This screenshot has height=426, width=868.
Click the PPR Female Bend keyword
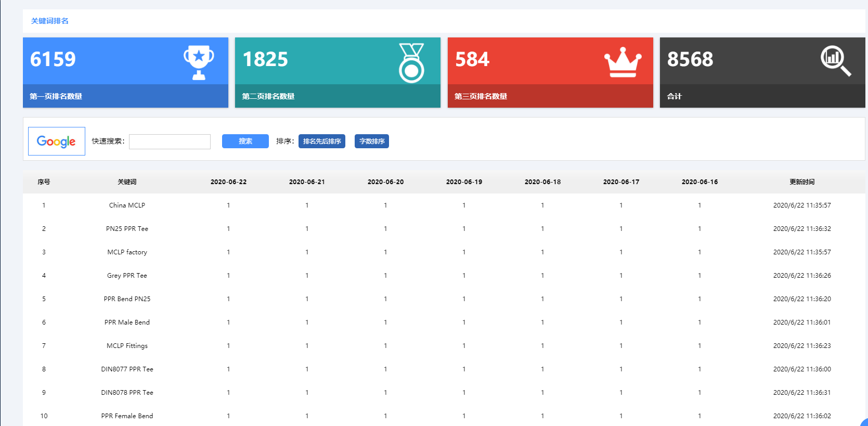click(127, 416)
